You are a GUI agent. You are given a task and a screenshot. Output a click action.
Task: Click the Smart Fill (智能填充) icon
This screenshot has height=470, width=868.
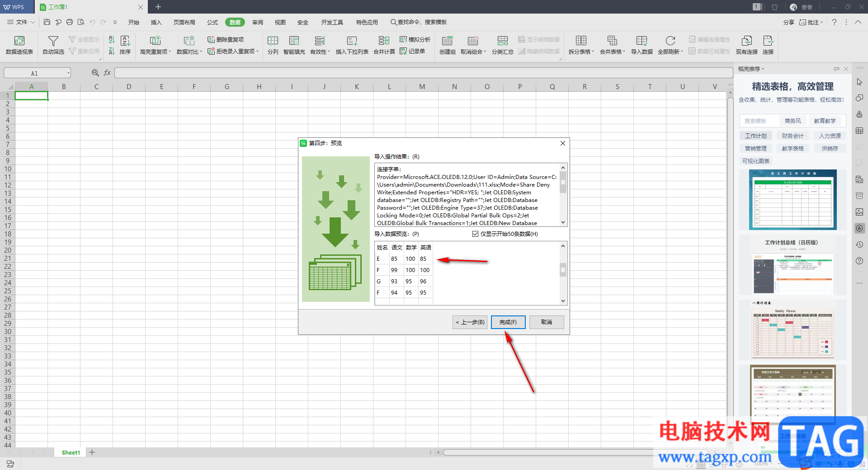[294, 41]
